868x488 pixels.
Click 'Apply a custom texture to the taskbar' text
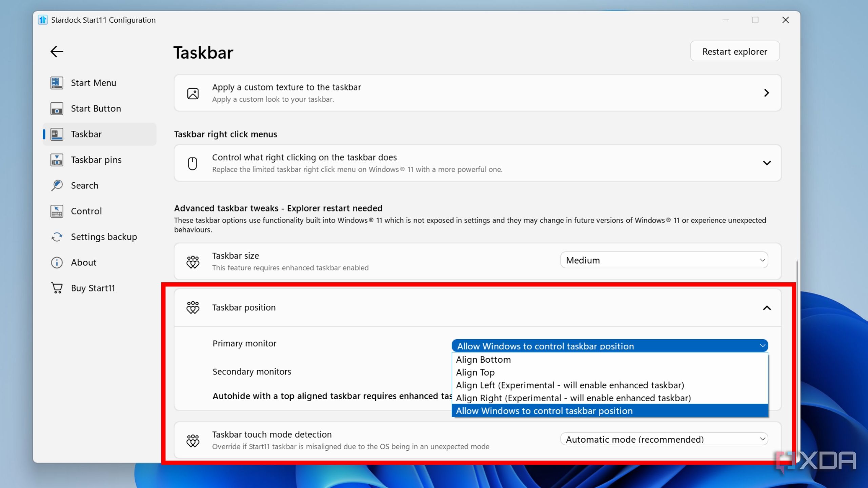(286, 87)
